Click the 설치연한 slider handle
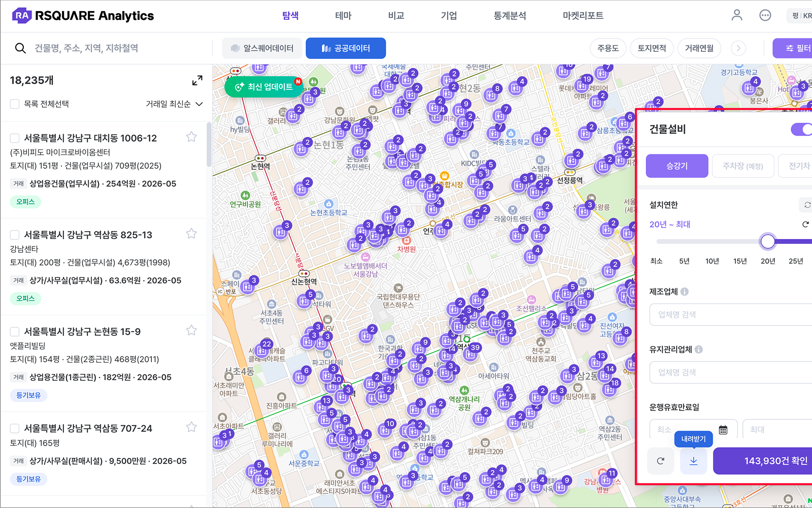This screenshot has height=508, width=812. [x=768, y=241]
